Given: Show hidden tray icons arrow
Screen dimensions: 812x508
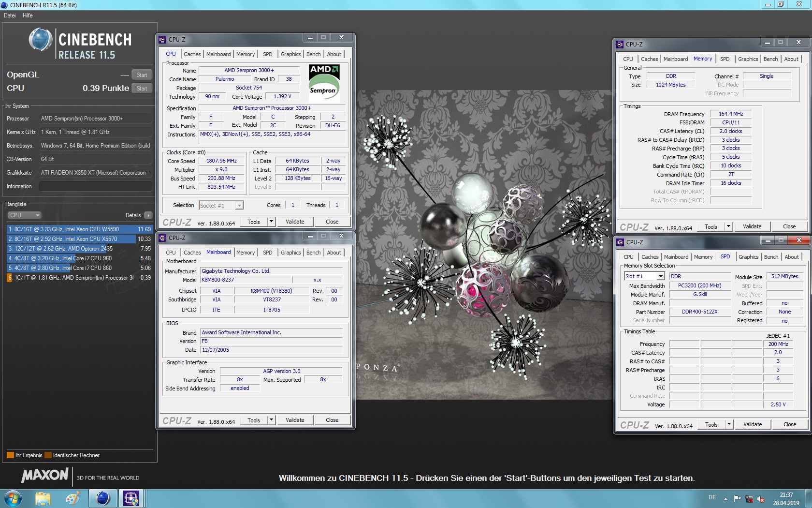Looking at the screenshot, I should coord(725,499).
